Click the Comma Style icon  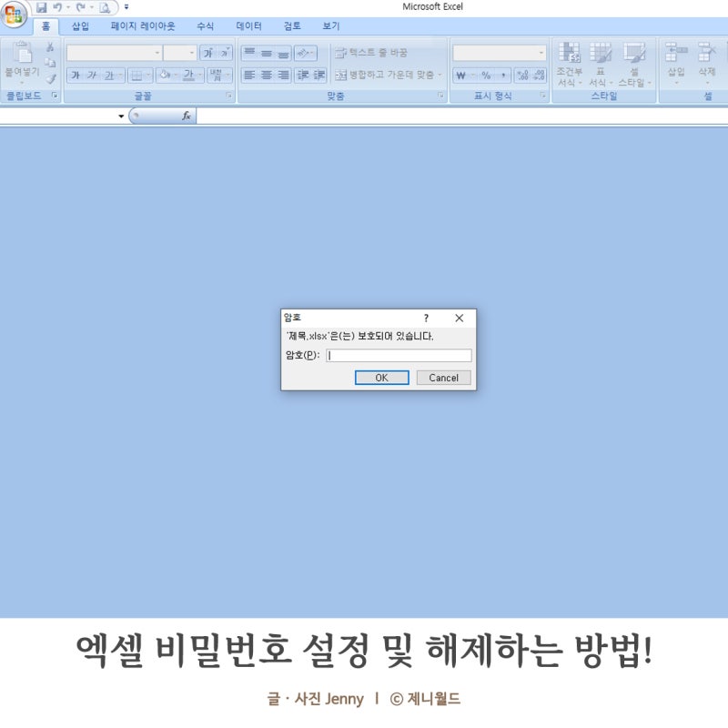point(503,75)
